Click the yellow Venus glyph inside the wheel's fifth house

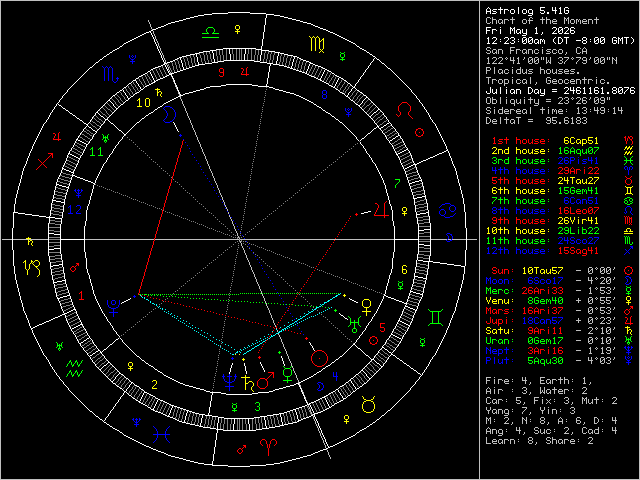pos(367,307)
